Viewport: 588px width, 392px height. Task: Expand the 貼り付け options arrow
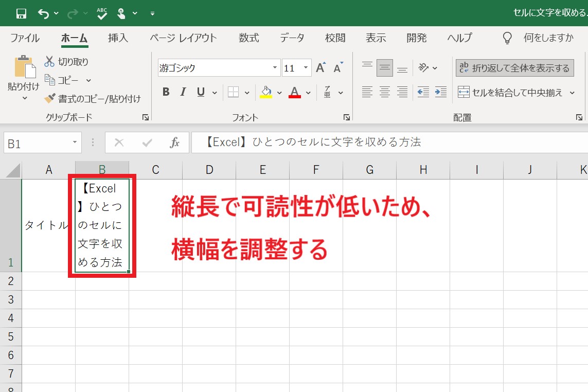pos(25,98)
